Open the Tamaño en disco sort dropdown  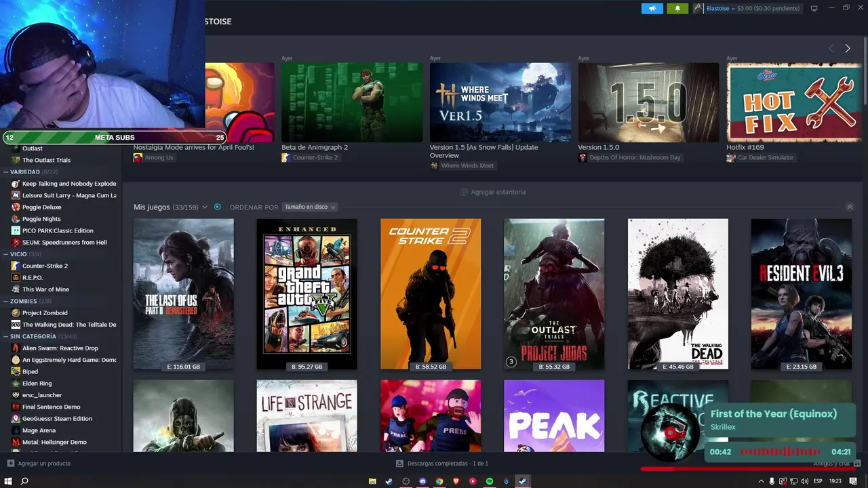pyautogui.click(x=310, y=207)
